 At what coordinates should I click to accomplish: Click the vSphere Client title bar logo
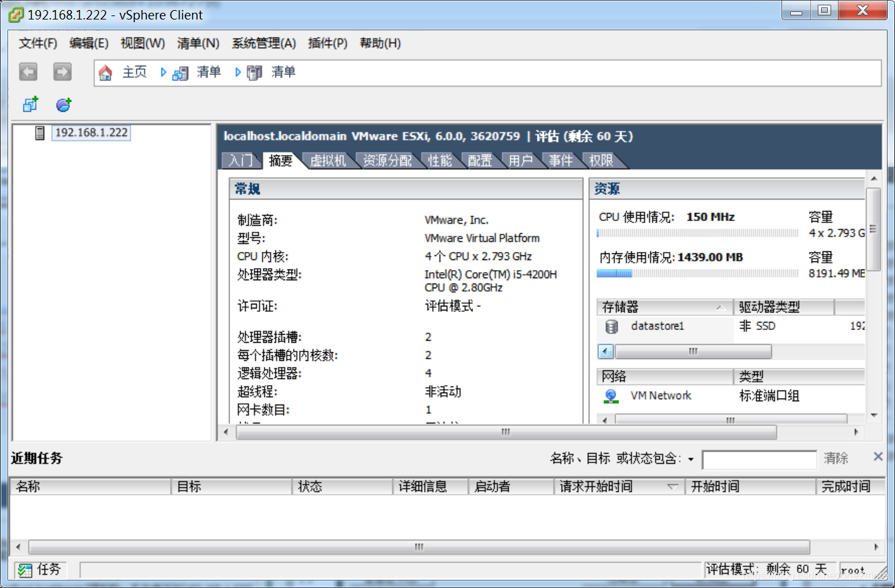coord(15,15)
